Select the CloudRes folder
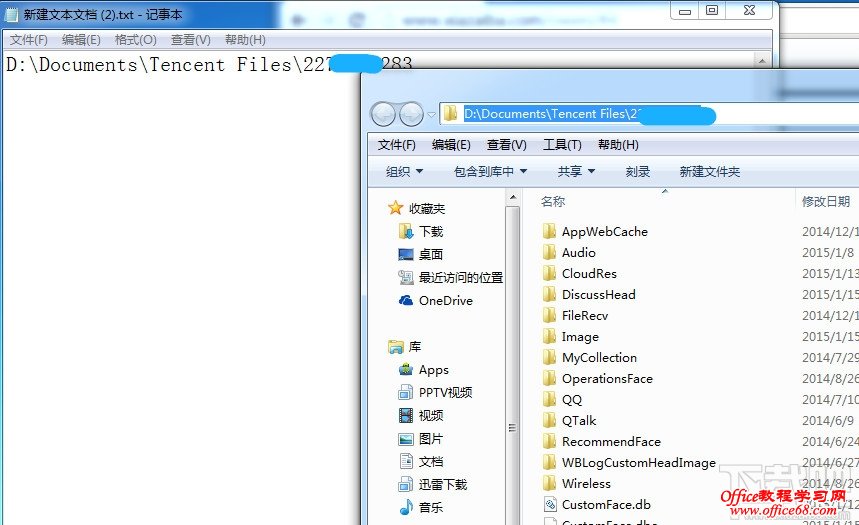Screen dimensions: 859x525 589,273
